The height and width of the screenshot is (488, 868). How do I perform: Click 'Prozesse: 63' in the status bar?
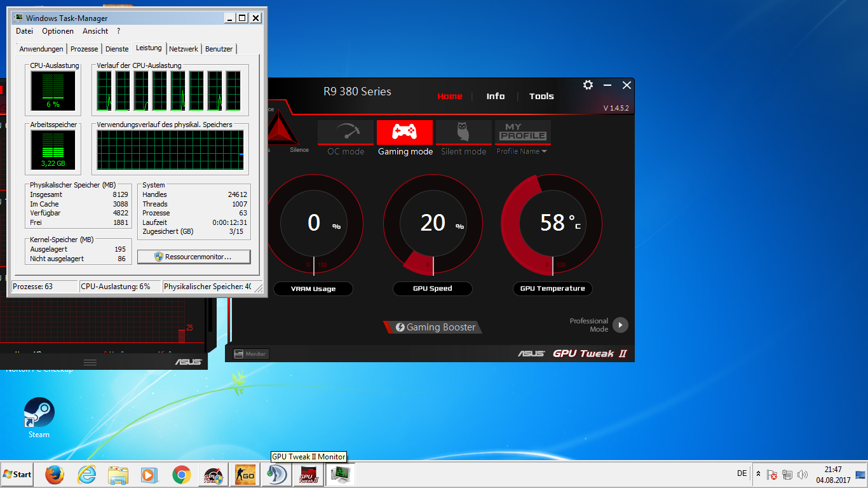32,287
